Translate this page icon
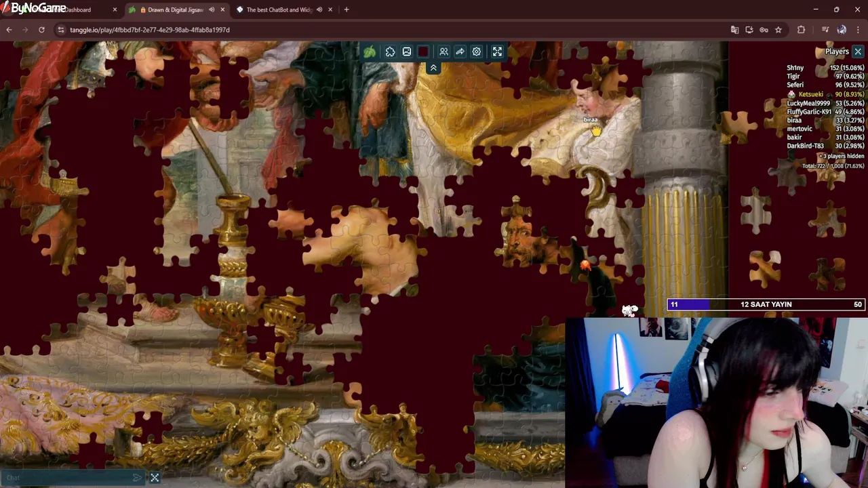 click(734, 30)
